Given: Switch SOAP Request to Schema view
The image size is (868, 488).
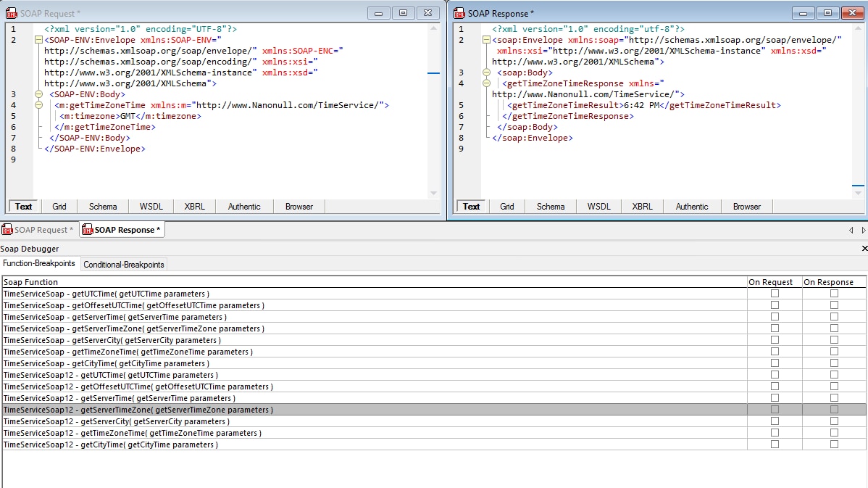Looking at the screenshot, I should (x=103, y=207).
